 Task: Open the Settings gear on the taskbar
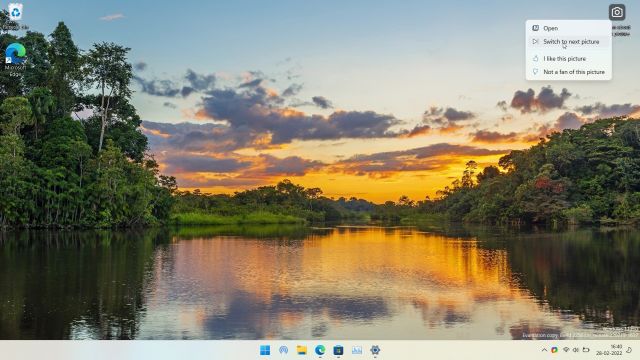pos(375,350)
